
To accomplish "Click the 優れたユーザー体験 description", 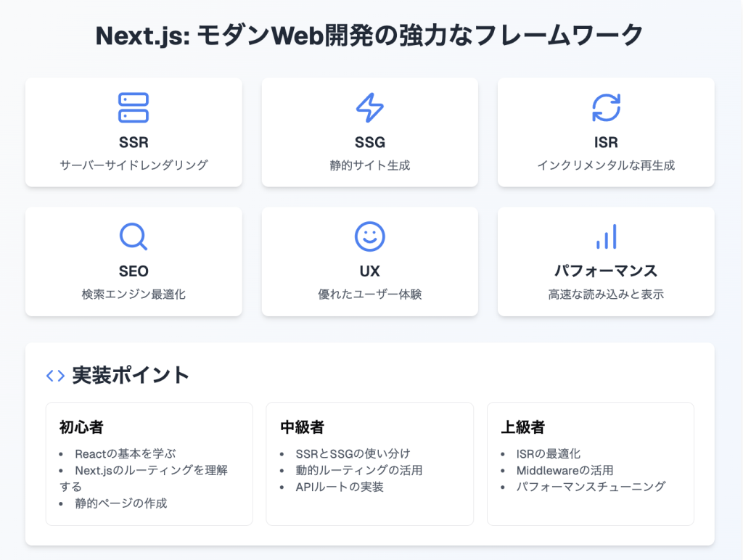I will [x=369, y=295].
